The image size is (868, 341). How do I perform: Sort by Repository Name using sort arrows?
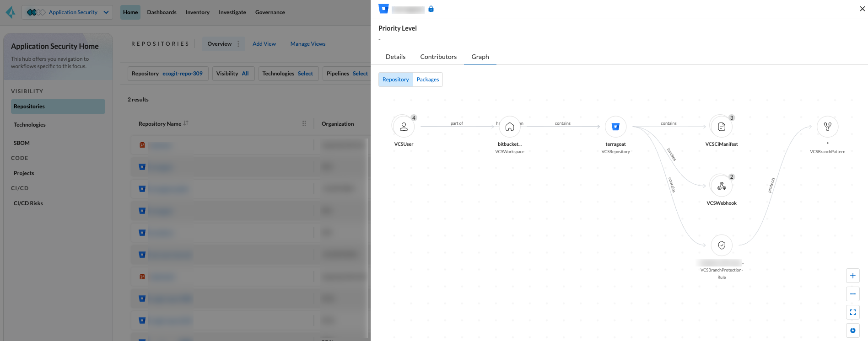click(186, 123)
